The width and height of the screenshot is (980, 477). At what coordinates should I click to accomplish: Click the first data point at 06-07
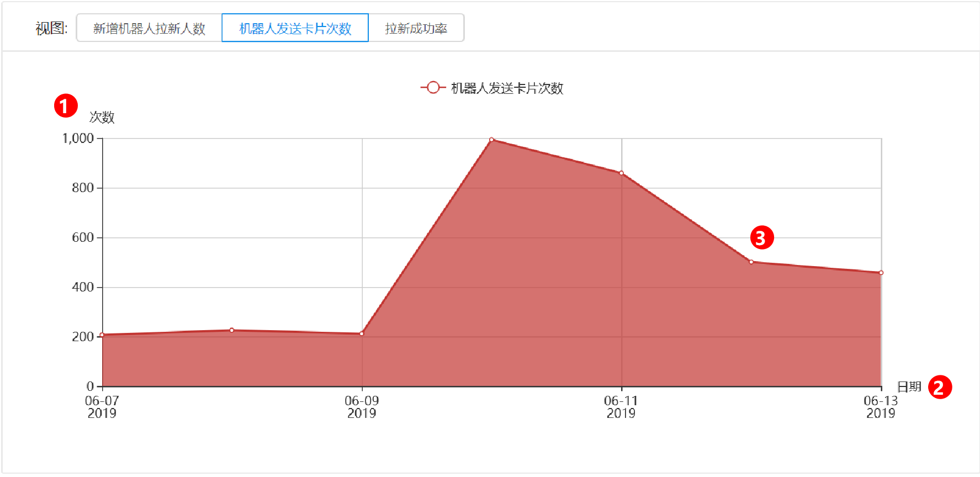[x=102, y=335]
